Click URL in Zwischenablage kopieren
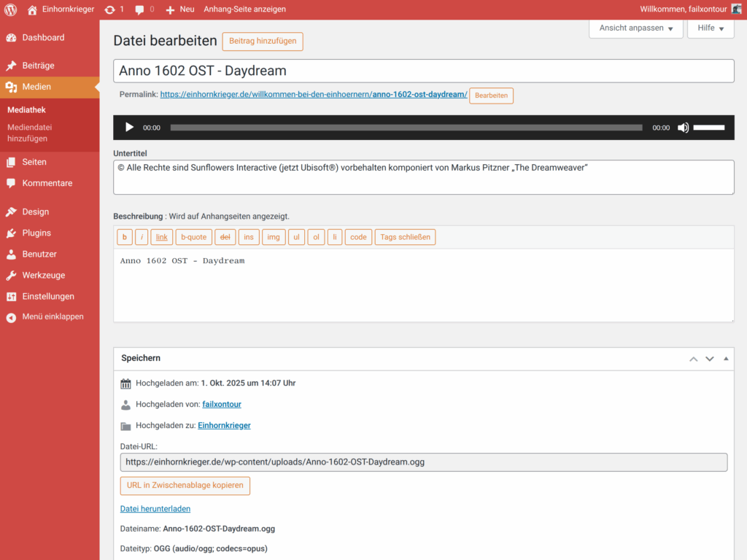747x560 pixels. tap(185, 486)
